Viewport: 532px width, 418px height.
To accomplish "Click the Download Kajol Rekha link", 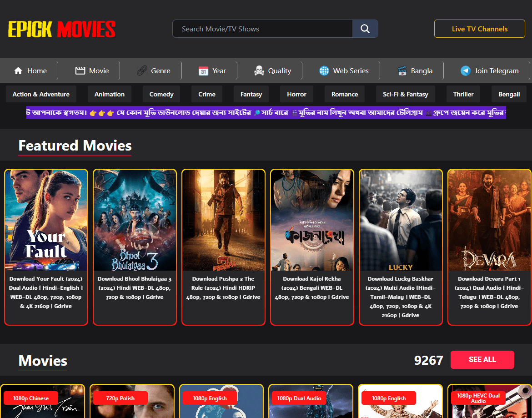I will coord(312,288).
